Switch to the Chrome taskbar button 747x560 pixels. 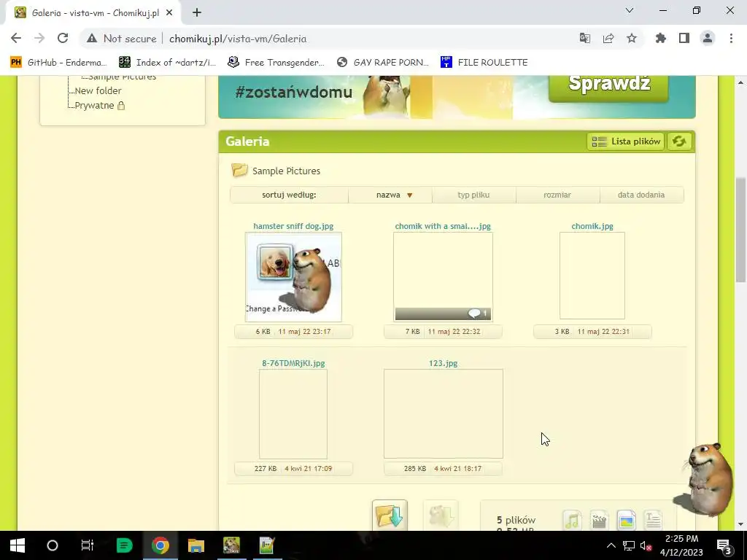tap(160, 545)
